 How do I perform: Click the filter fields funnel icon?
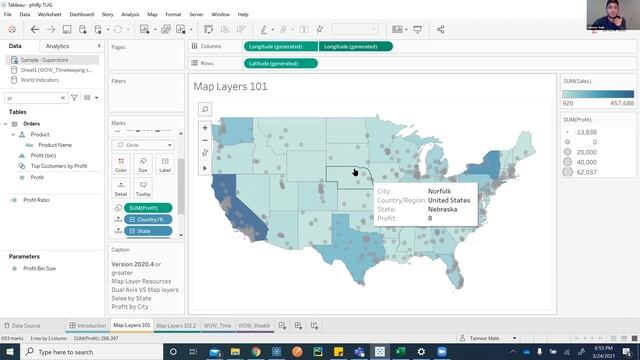(74, 98)
